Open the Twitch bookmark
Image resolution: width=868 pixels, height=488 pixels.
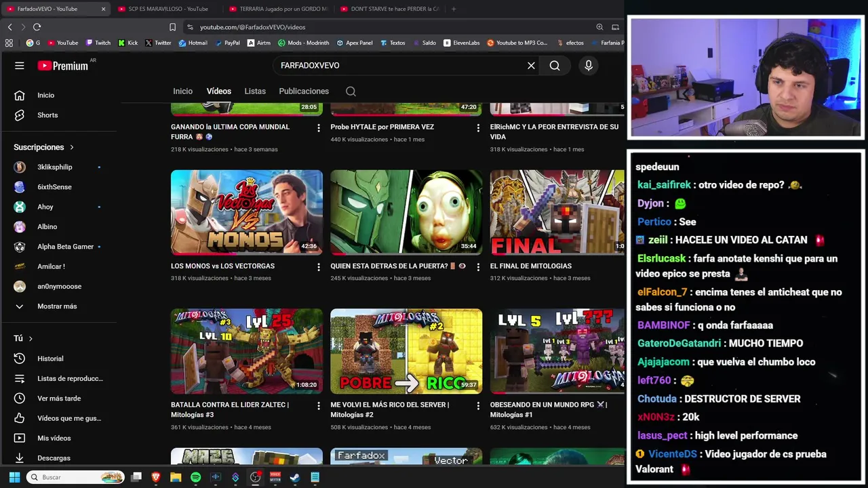98,43
